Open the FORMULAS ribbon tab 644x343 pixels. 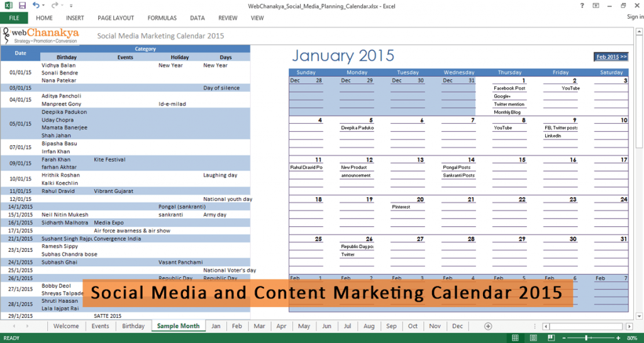(162, 18)
